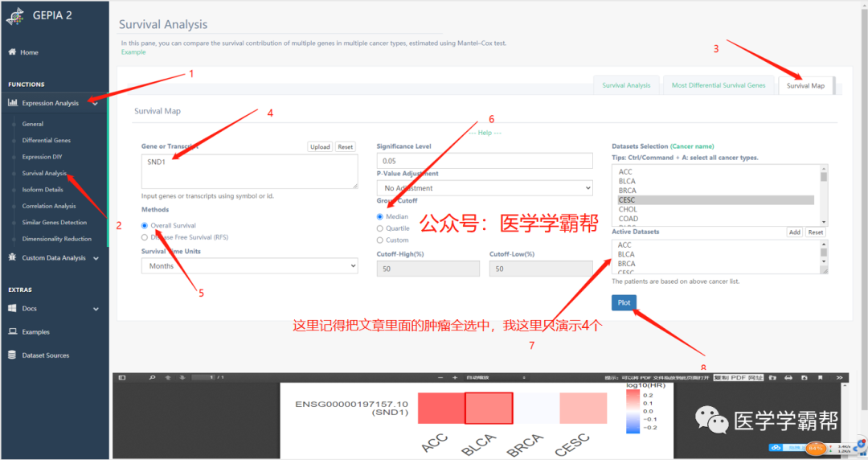
Task: Go to next page in PDF viewer
Action: (182, 377)
